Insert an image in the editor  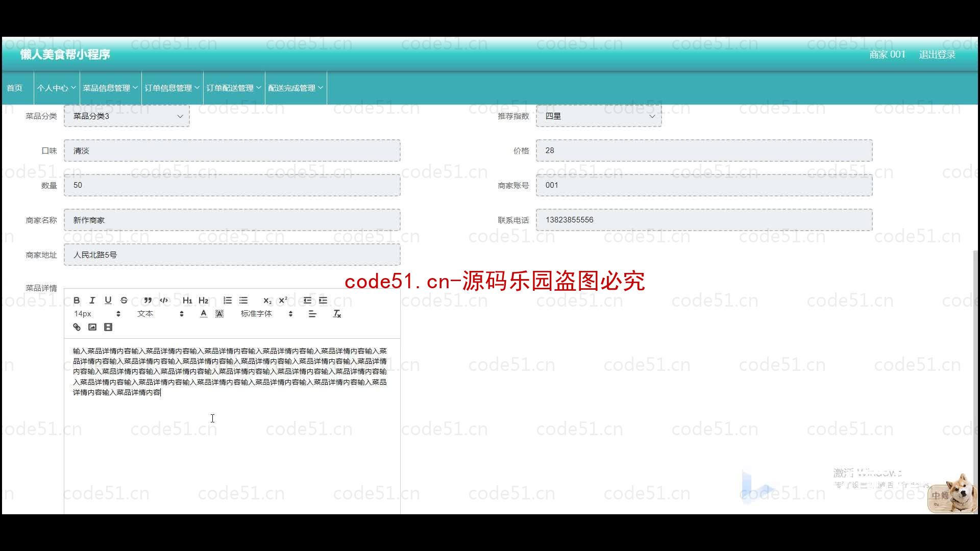92,327
